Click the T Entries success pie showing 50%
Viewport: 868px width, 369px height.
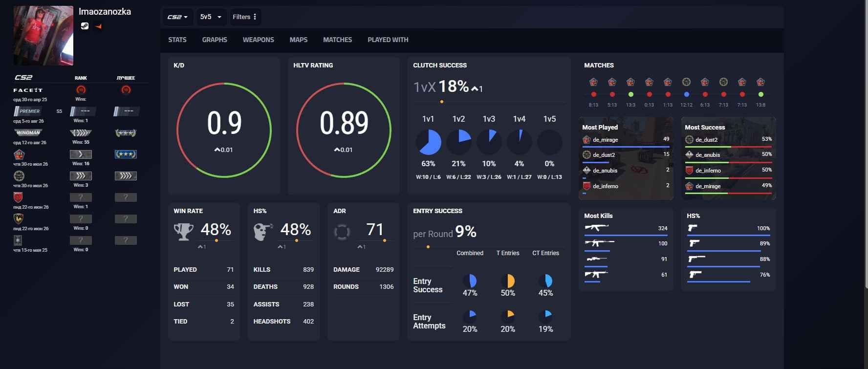[x=508, y=281]
